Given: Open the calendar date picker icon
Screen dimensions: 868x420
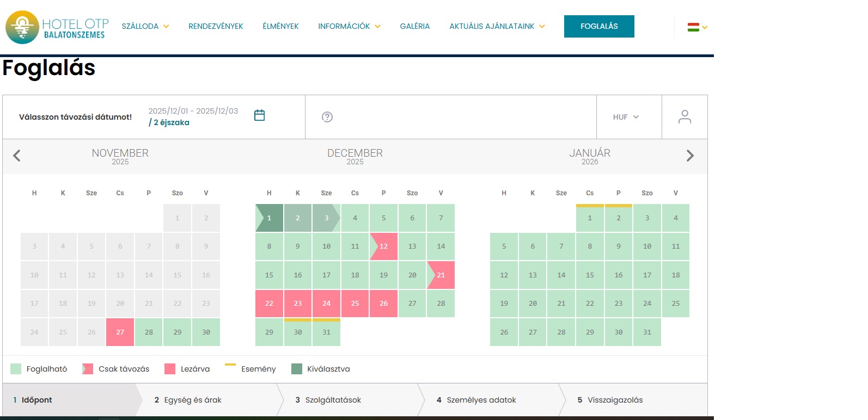Looking at the screenshot, I should (259, 115).
